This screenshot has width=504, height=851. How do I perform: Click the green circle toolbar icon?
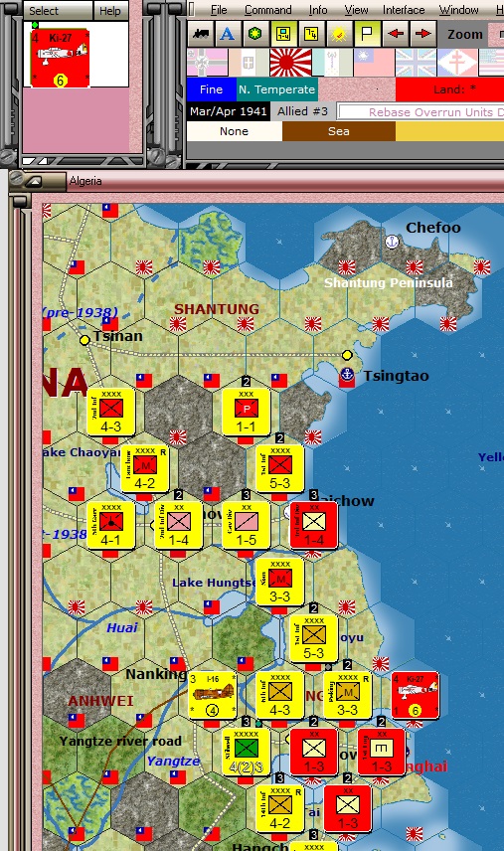pyautogui.click(x=255, y=34)
